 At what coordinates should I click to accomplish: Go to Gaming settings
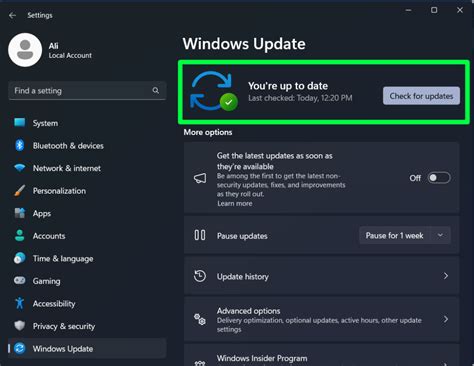pos(87,281)
